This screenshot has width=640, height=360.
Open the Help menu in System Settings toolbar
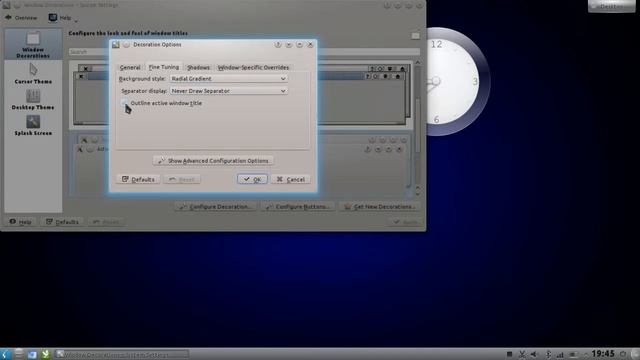(x=62, y=18)
